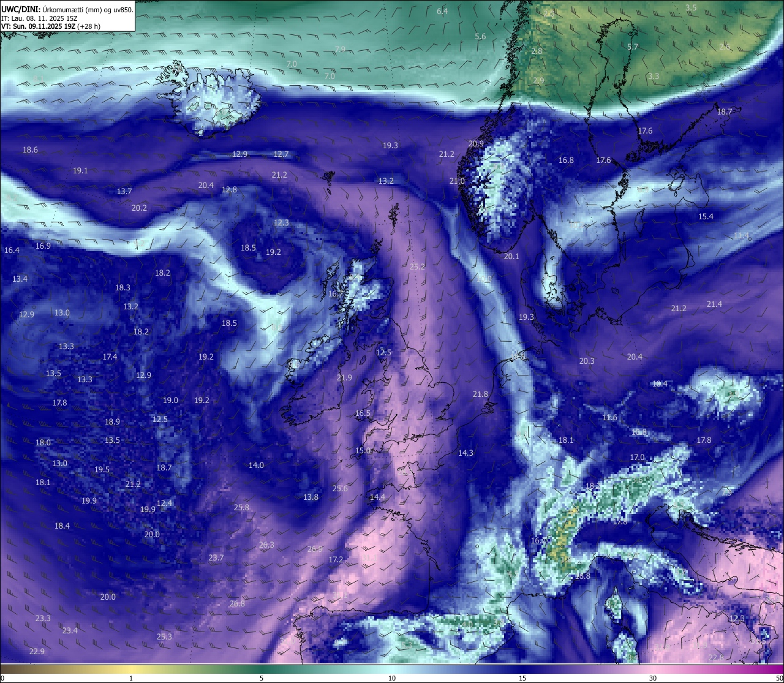Click the "30" tick label on the color scale
This screenshot has width=784, height=683.
653,678
